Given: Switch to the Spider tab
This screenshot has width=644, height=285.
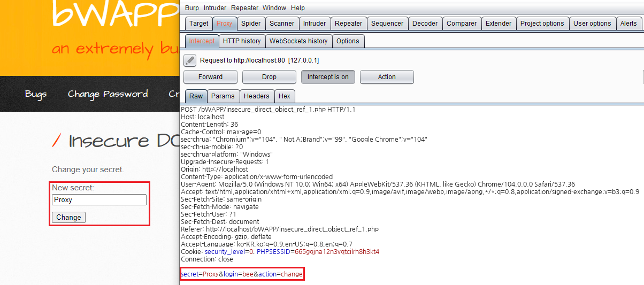Looking at the screenshot, I should click(x=251, y=24).
